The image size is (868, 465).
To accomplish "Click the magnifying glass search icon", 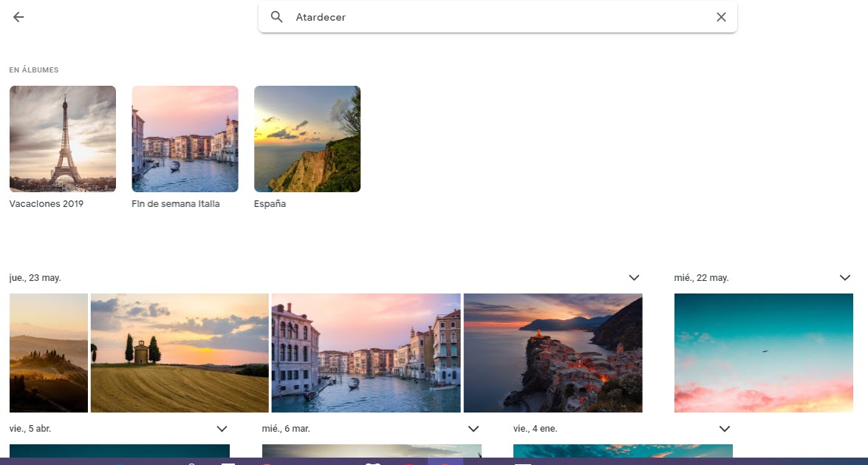I will 277,17.
